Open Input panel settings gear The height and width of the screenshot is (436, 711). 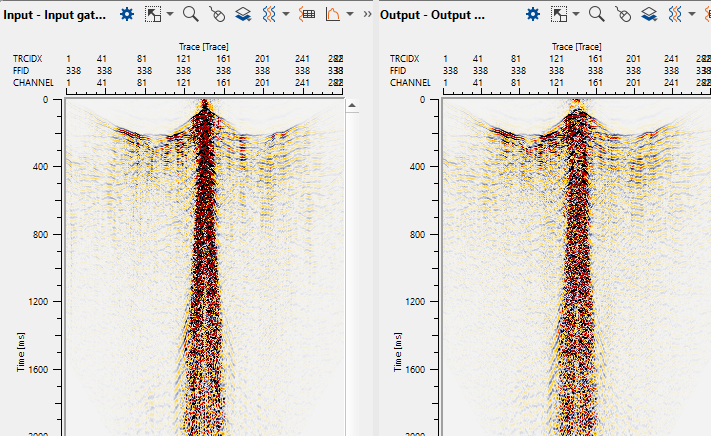(127, 14)
